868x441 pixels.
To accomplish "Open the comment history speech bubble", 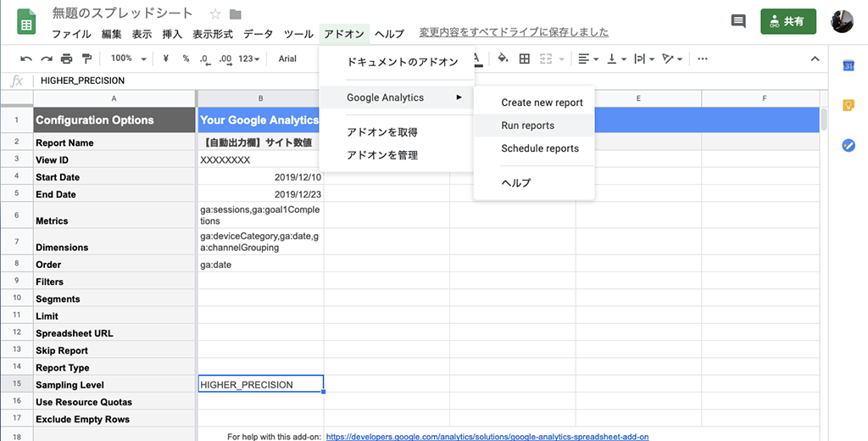I will pos(738,21).
